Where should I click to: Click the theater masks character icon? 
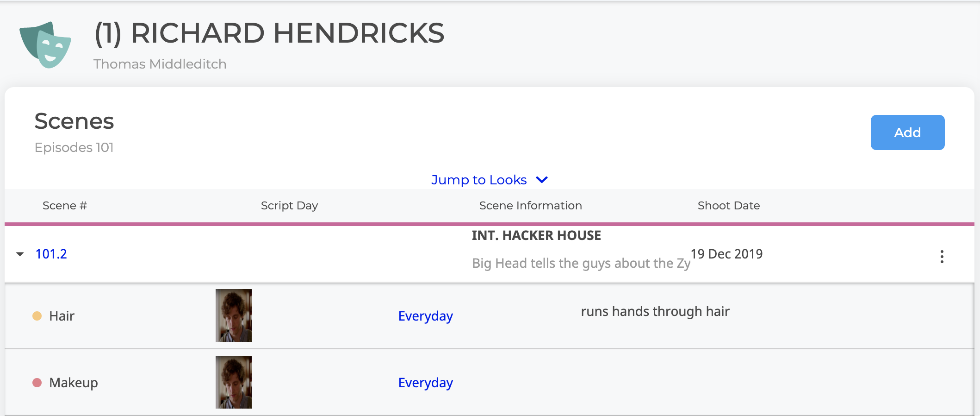click(45, 45)
